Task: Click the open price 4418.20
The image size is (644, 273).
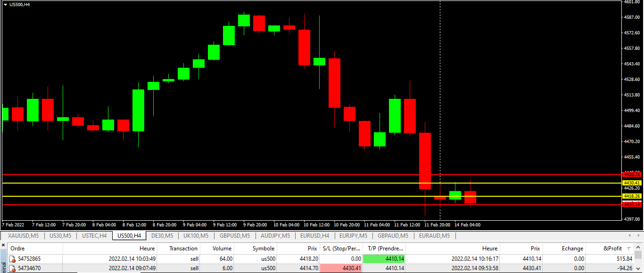Action: click(308, 259)
